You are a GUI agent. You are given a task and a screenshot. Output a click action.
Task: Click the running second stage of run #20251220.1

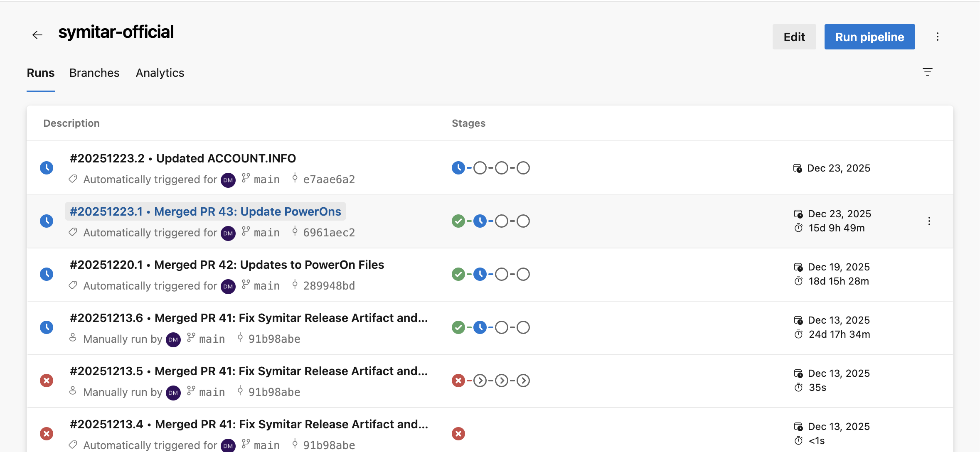480,274
